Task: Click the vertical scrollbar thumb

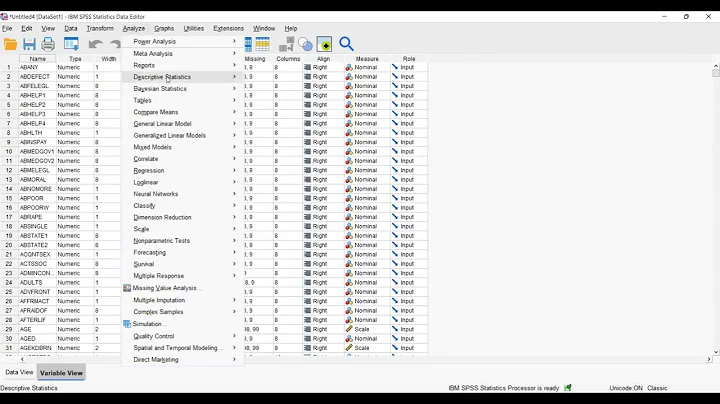Action: click(x=716, y=73)
